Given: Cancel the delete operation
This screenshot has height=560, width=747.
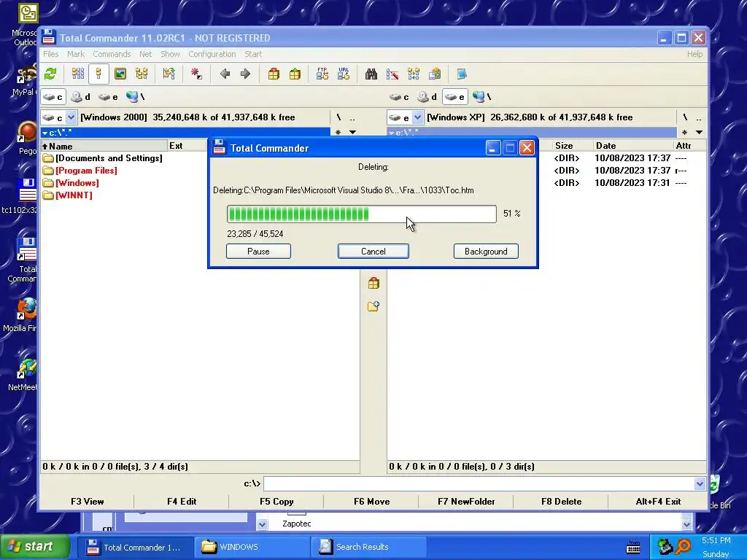Looking at the screenshot, I should [373, 252].
